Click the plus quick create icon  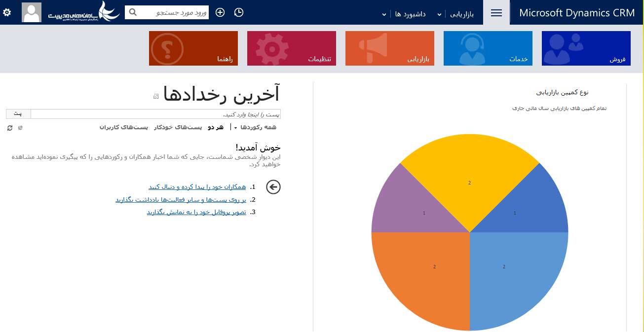220,12
